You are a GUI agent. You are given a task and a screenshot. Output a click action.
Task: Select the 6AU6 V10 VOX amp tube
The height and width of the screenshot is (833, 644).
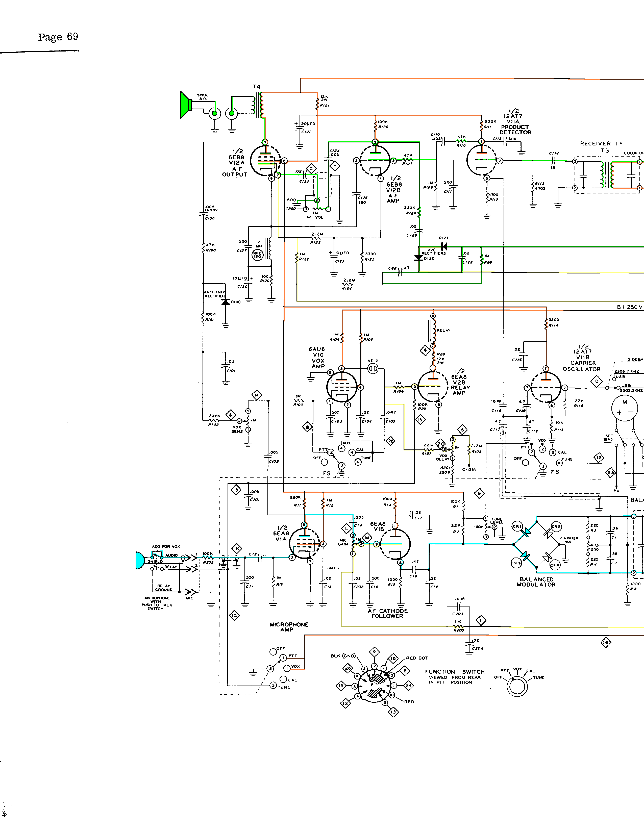click(x=342, y=387)
